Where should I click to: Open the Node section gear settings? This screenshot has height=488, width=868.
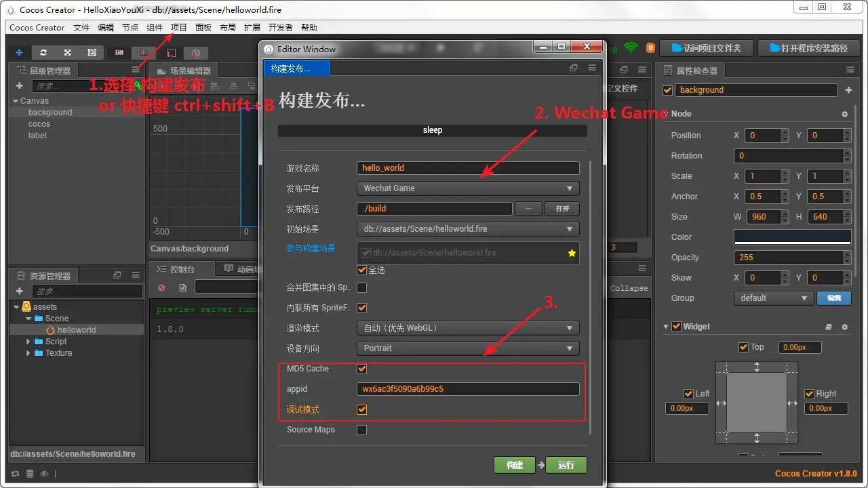845,115
